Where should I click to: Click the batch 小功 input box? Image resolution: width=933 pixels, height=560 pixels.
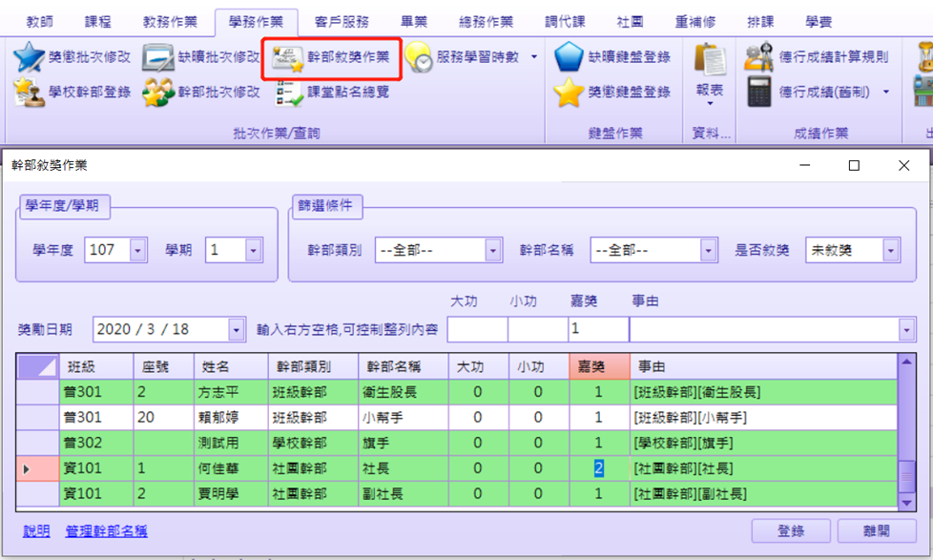[x=538, y=330]
